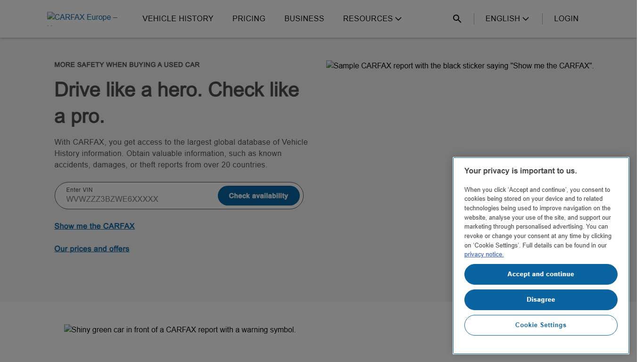Click the privacy notice link

[x=484, y=254]
